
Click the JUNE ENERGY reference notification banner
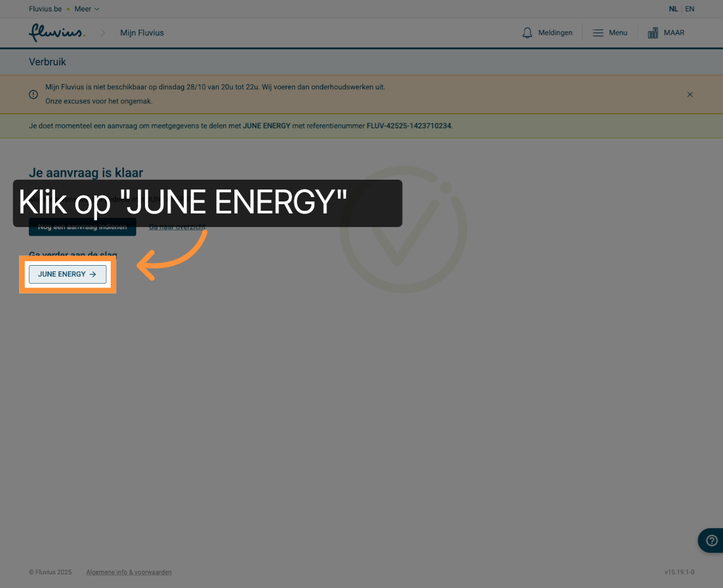361,126
